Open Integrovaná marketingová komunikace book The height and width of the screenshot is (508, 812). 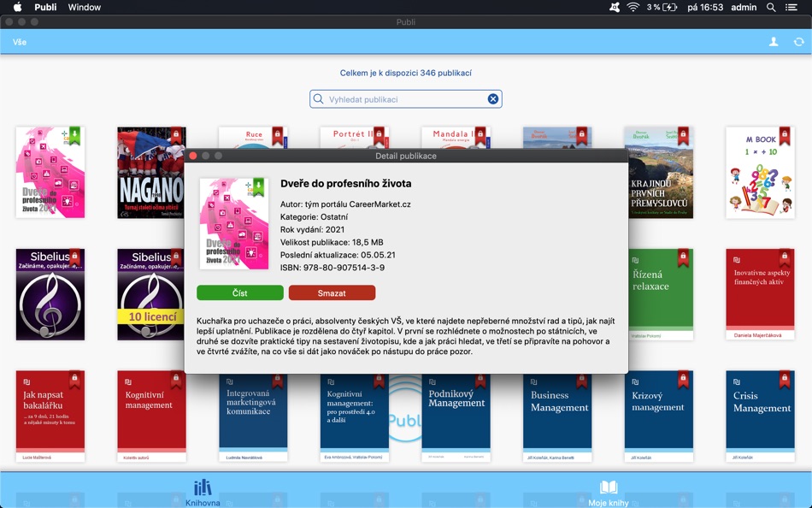click(253, 418)
